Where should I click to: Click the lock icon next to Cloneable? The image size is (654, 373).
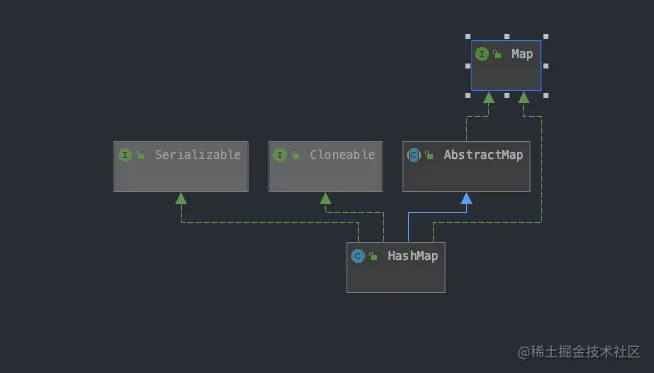(295, 155)
